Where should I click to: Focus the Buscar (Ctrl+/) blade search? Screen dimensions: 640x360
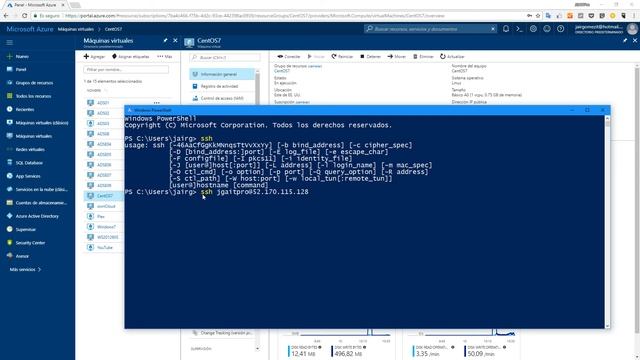225,58
